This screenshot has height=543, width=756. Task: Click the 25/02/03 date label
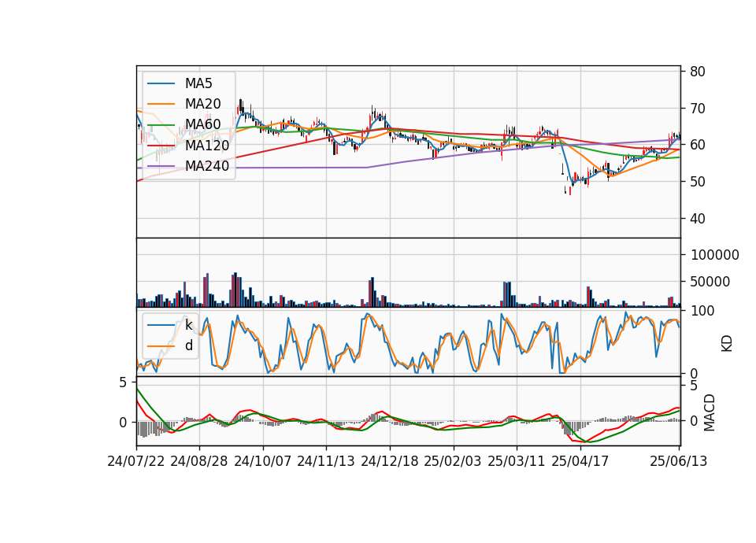tap(453, 461)
